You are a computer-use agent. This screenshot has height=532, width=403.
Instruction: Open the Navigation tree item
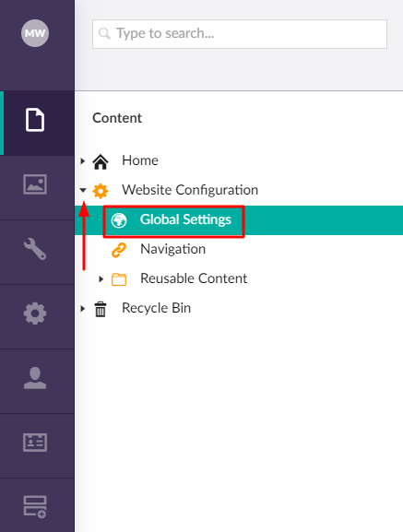pos(173,249)
